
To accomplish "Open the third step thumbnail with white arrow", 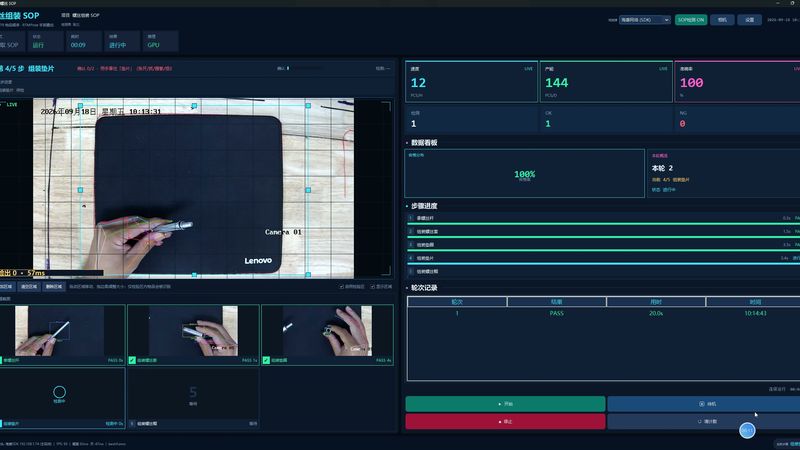I will [x=328, y=335].
